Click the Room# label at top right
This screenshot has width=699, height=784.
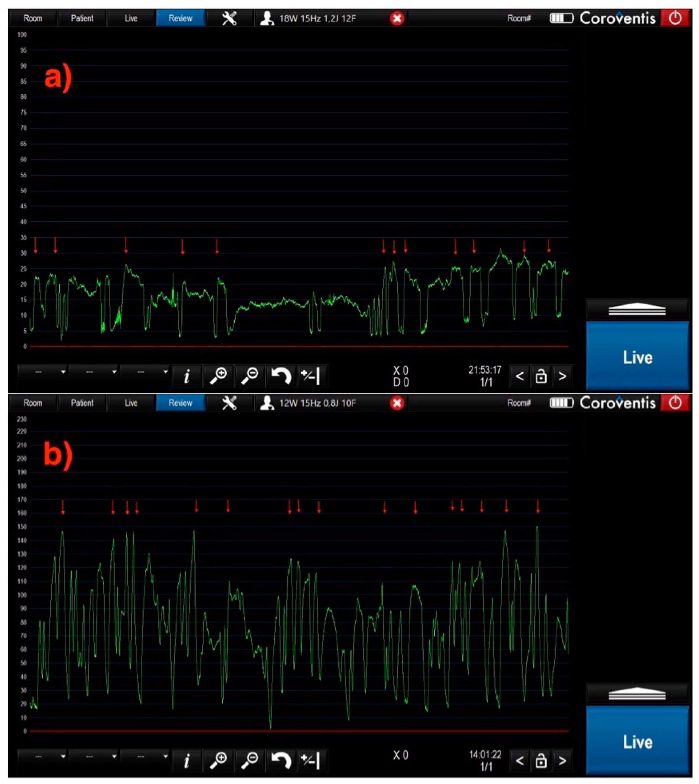click(519, 17)
